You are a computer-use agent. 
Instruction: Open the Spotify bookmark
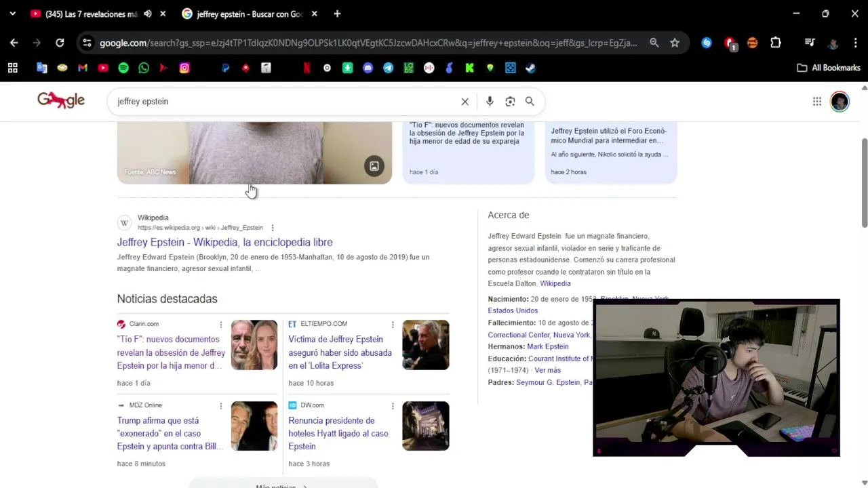pyautogui.click(x=123, y=68)
